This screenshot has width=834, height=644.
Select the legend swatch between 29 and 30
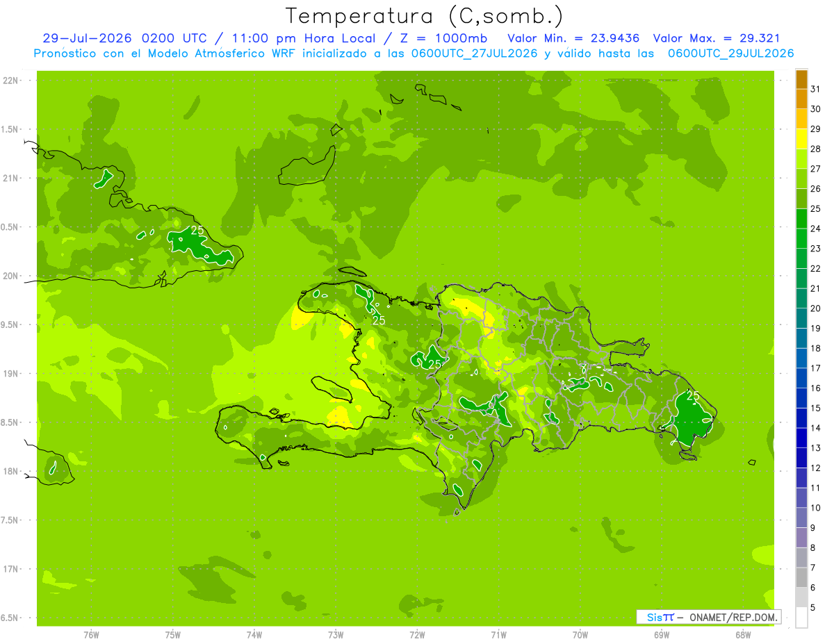tap(801, 119)
